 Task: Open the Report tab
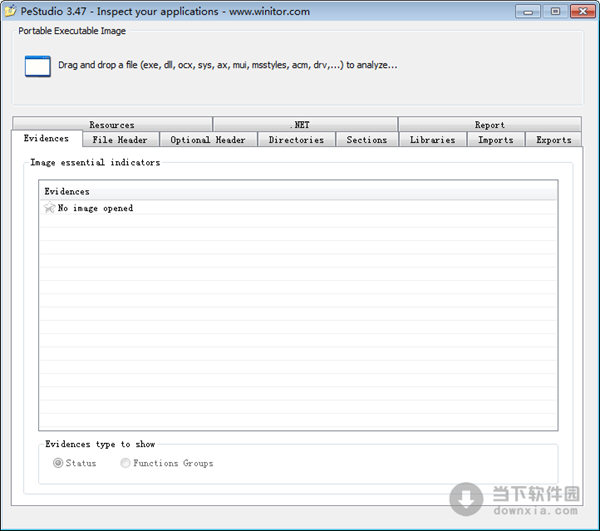tap(490, 125)
